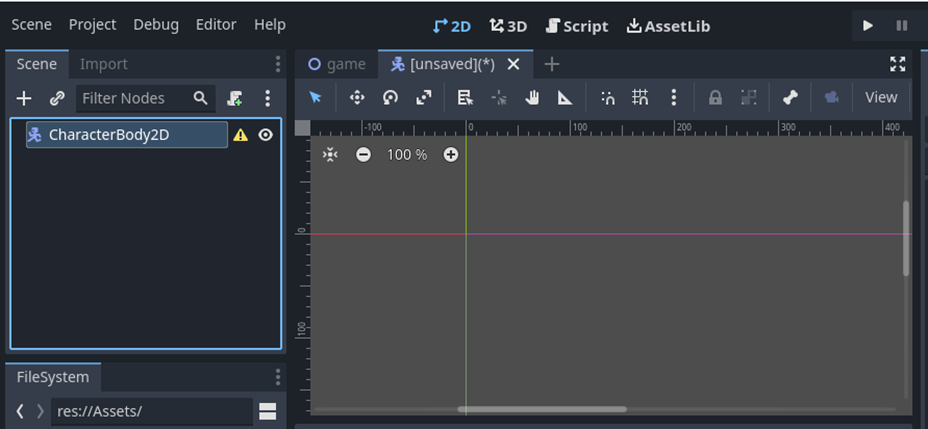
Task: Switch to the 3D workspace
Action: pyautogui.click(x=507, y=26)
